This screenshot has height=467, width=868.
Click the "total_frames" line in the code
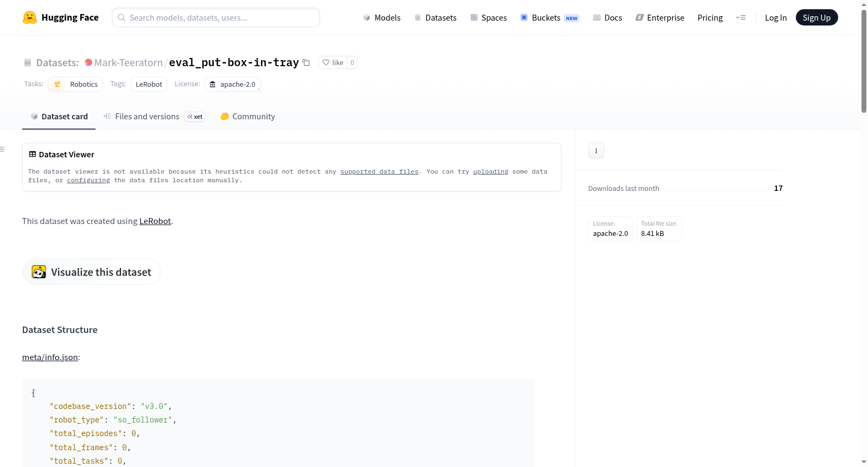[90, 447]
